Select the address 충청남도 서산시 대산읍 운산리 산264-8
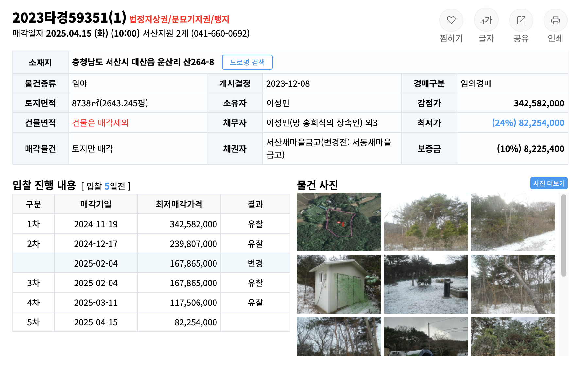Screen dimensions: 588x368 point(143,62)
